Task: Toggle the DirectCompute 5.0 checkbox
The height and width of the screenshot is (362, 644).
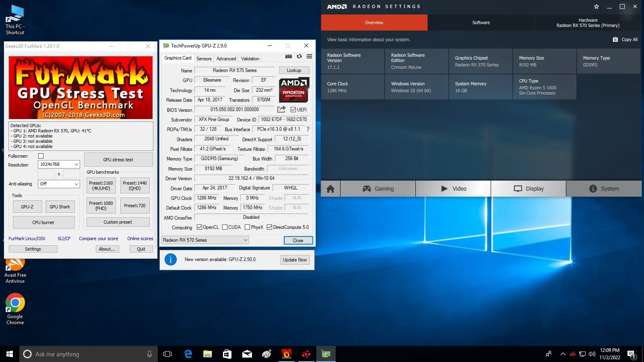Action: 269,227
